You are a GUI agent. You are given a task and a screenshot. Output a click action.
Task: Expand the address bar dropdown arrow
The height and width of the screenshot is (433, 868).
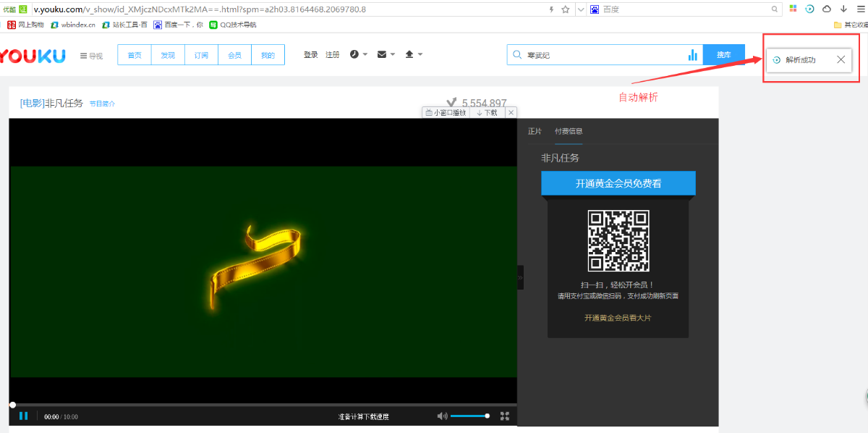click(x=580, y=9)
